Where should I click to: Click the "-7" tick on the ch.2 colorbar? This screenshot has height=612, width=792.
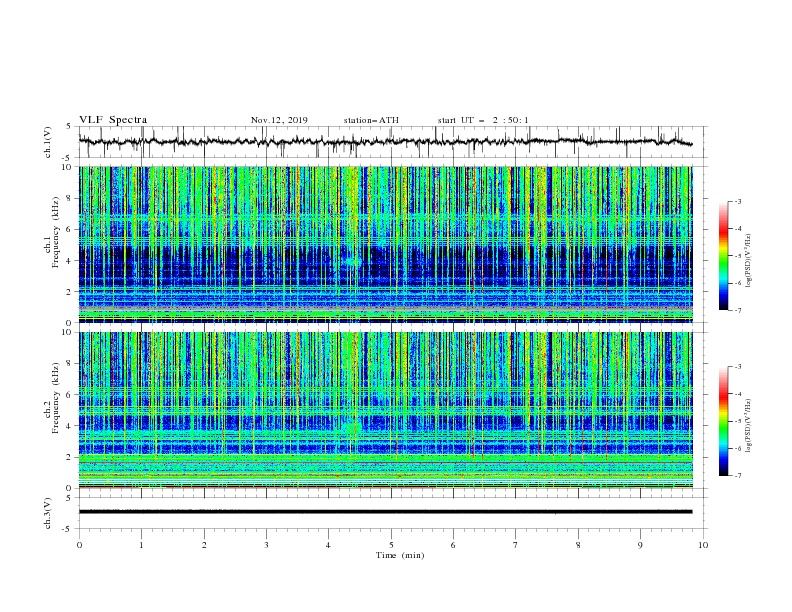click(x=737, y=476)
